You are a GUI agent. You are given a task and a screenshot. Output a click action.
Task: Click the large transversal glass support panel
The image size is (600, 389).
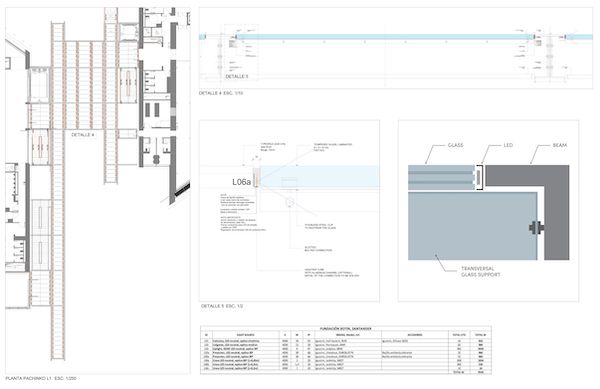[473, 226]
